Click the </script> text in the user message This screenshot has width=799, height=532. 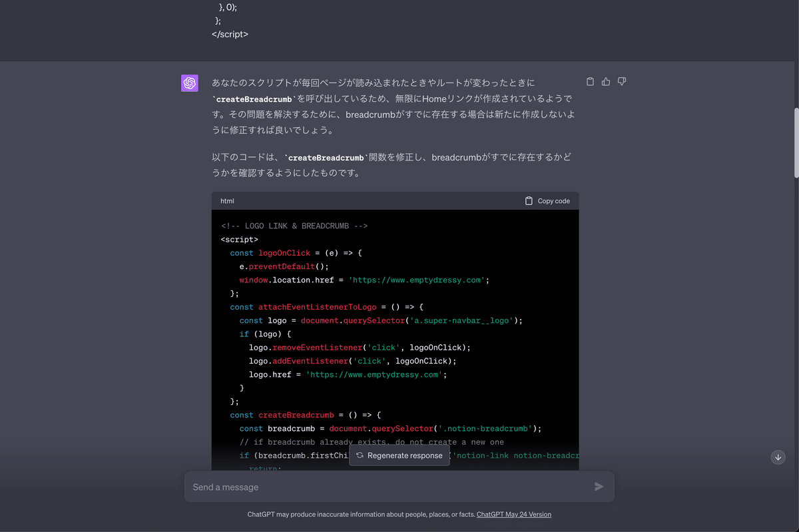[230, 34]
